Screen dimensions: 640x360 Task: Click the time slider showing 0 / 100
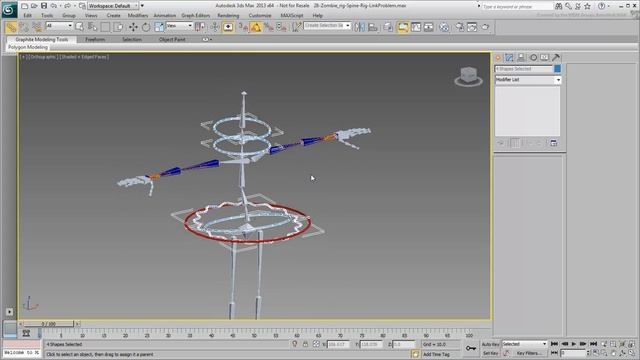click(48, 324)
